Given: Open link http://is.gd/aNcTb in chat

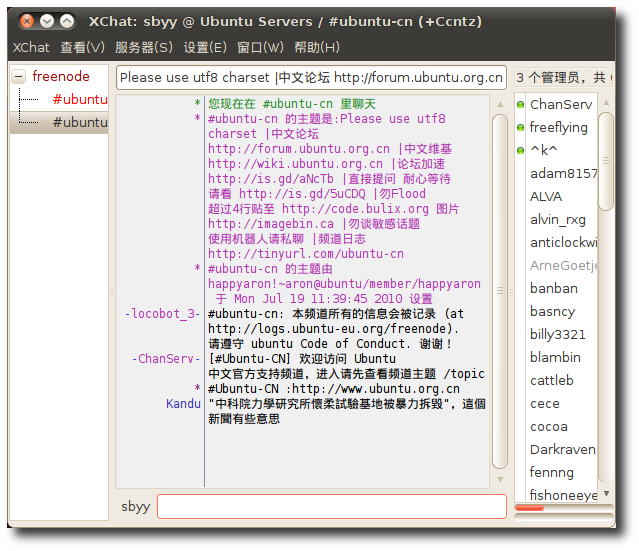Looking at the screenshot, I should [x=271, y=179].
